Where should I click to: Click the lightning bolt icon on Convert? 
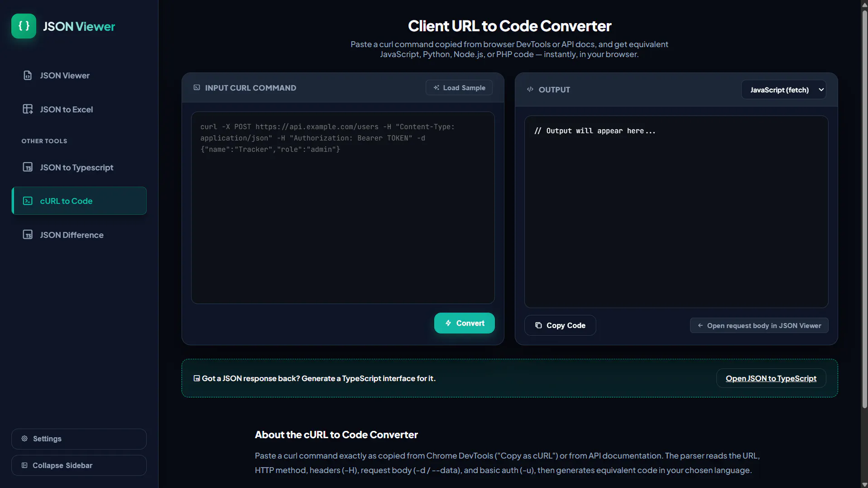pyautogui.click(x=448, y=323)
